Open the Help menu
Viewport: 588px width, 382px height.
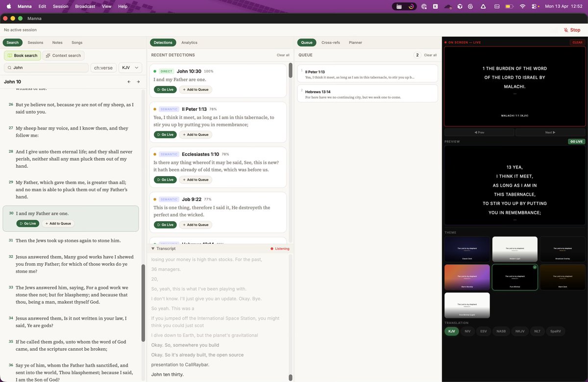[x=122, y=6]
